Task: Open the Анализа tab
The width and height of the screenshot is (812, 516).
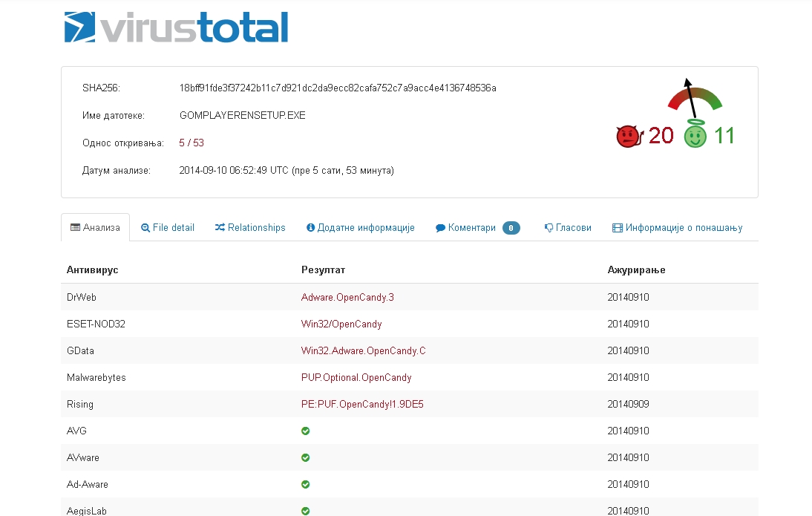Action: [x=95, y=227]
